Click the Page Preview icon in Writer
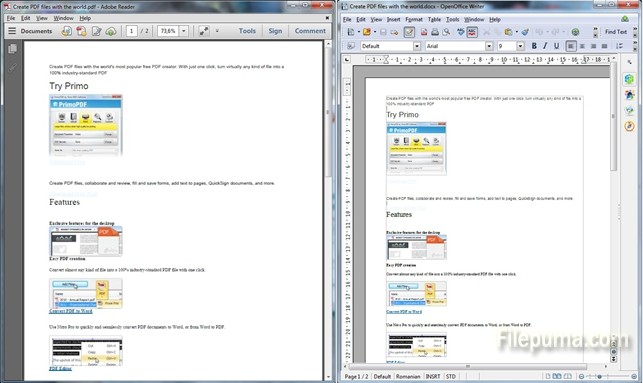643x383 pixels. point(447,32)
